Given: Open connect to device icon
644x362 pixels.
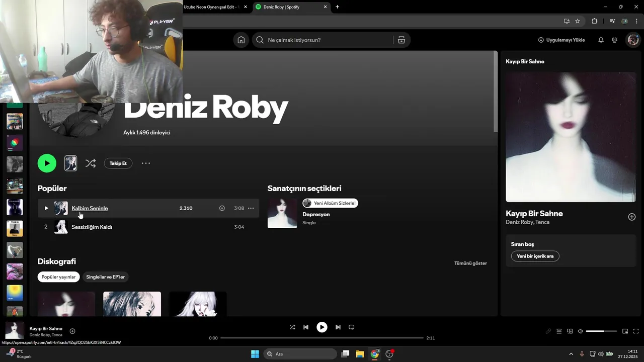Looking at the screenshot, I should tap(570, 331).
